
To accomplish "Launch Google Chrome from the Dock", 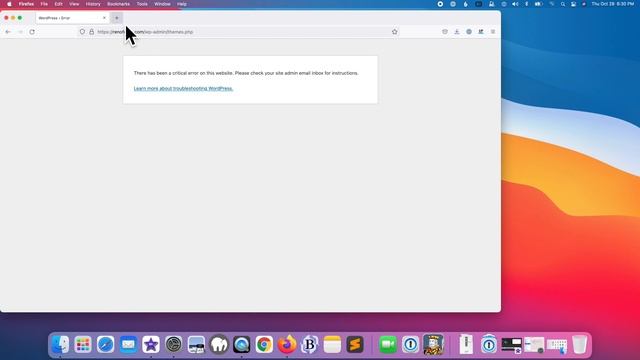I will tap(264, 344).
